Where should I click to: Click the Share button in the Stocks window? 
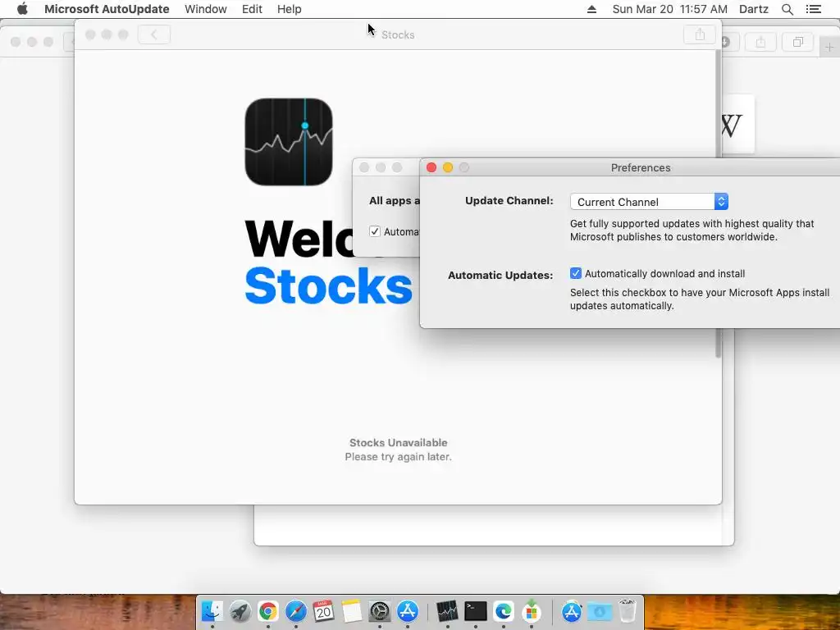(x=700, y=34)
